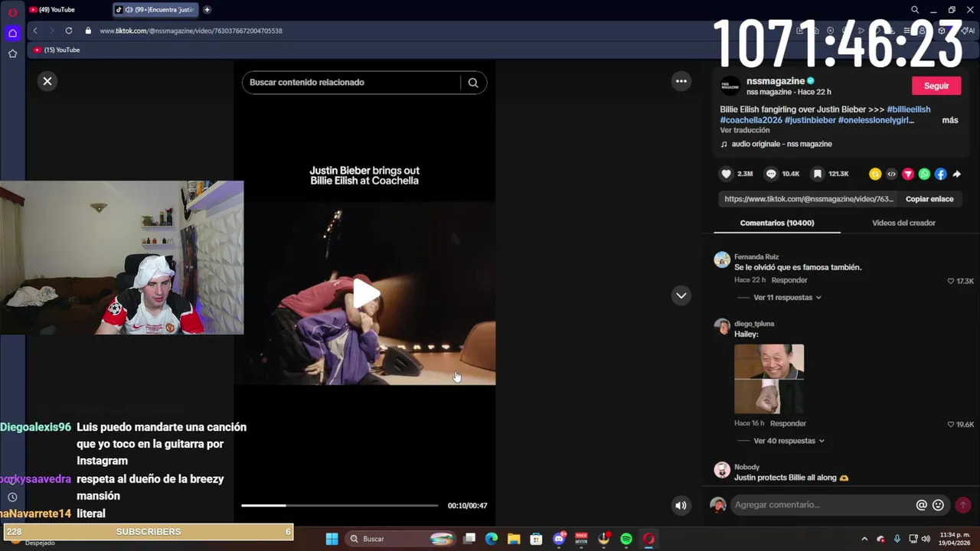Play the video with center play button

(x=365, y=294)
